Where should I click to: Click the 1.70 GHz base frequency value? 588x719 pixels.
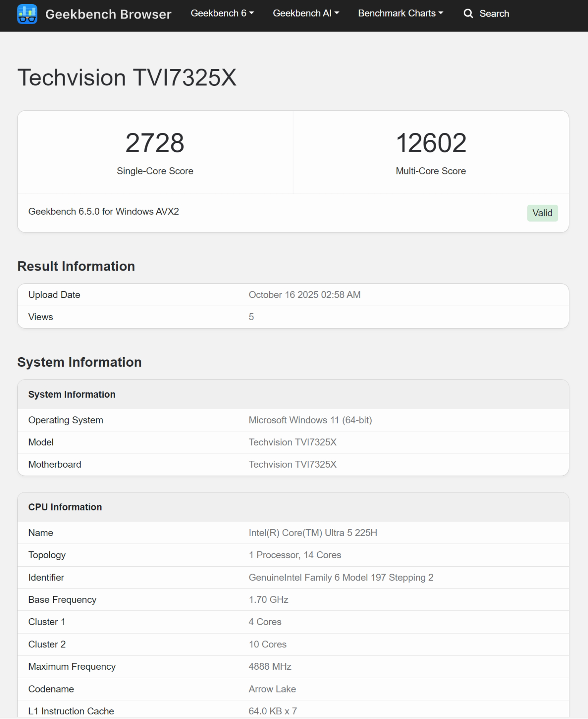click(268, 600)
